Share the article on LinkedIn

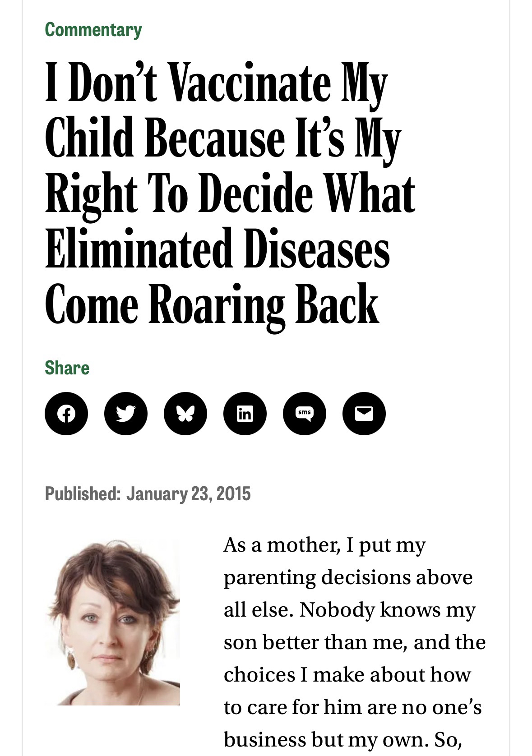pyautogui.click(x=245, y=414)
